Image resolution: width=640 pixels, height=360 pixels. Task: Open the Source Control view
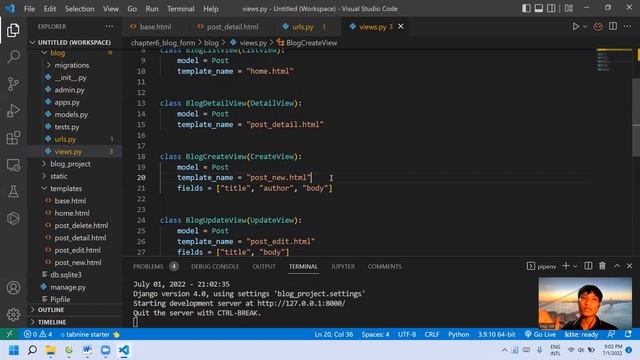(13, 84)
